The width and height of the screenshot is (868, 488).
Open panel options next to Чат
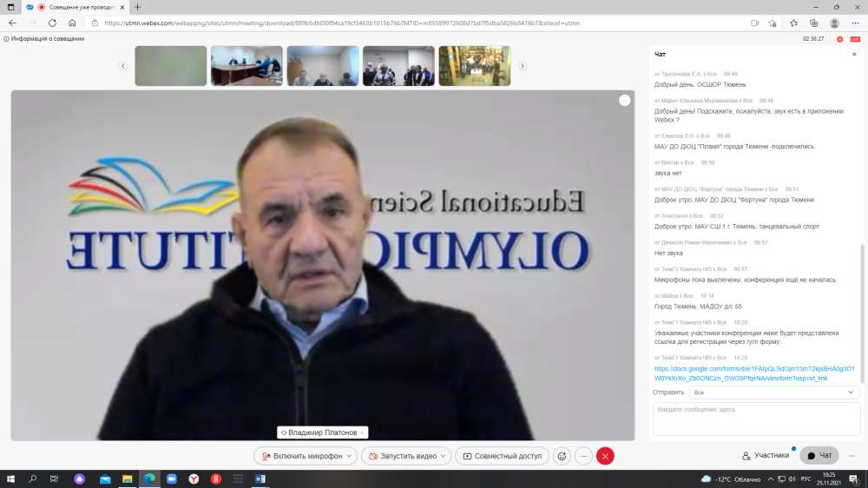(x=852, y=455)
